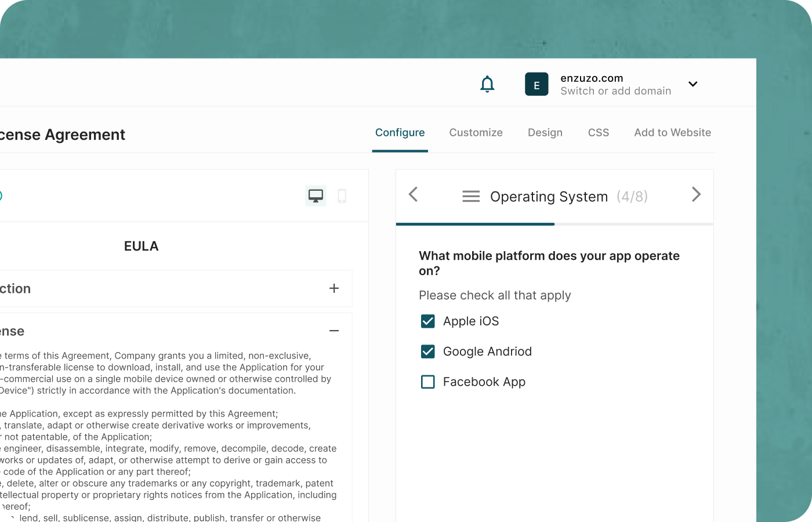Return to the Configure tab

400,132
